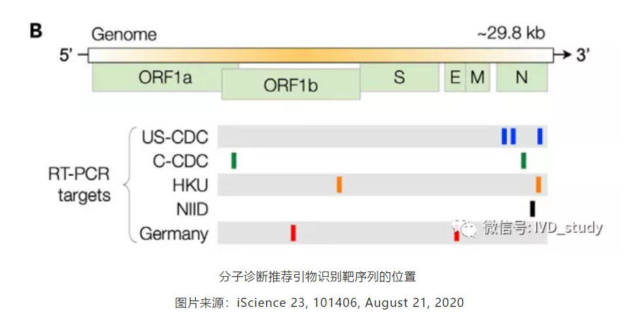Select the M gene box
The width and height of the screenshot is (644, 324).
tap(478, 77)
